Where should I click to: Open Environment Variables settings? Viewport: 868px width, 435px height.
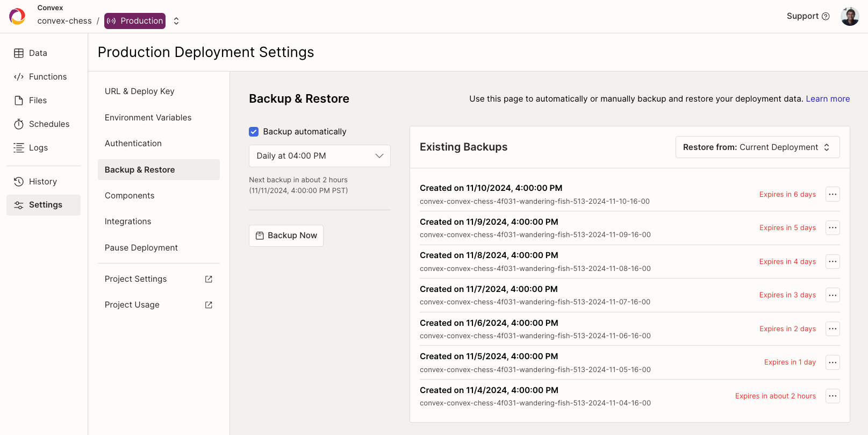point(159,118)
